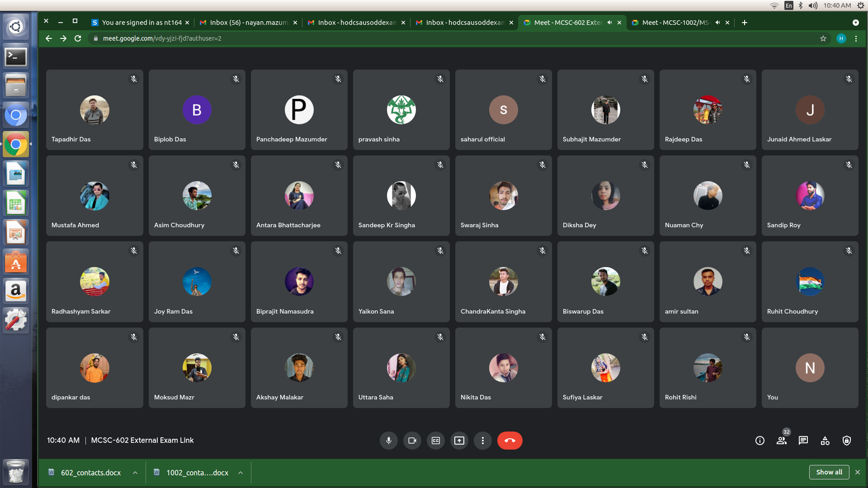
Task: Click Show all downloads button
Action: 829,472
